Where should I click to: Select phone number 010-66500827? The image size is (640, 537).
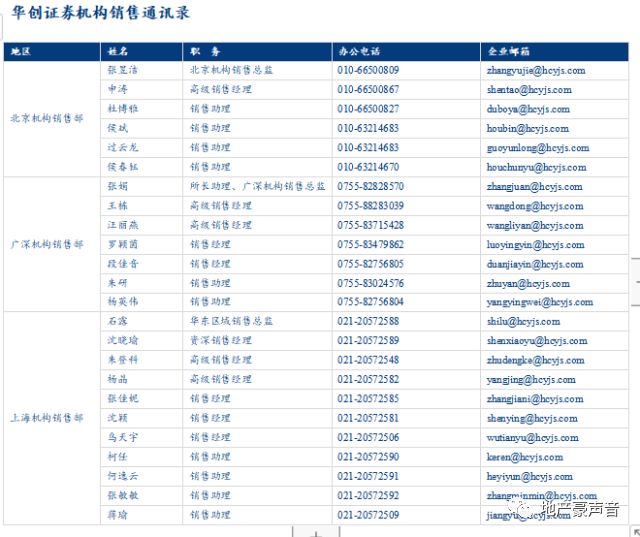(x=368, y=109)
